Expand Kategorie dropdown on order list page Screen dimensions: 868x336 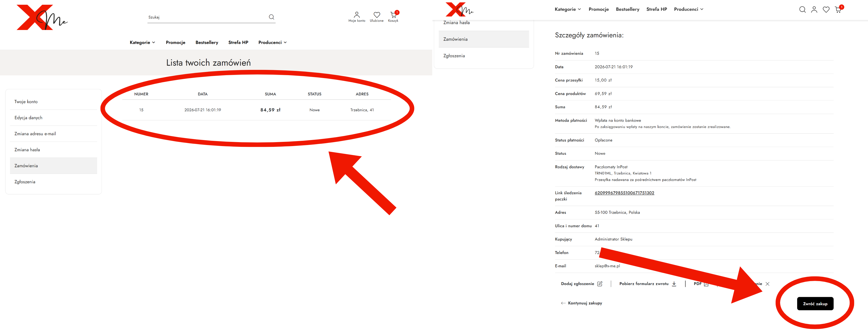point(142,43)
